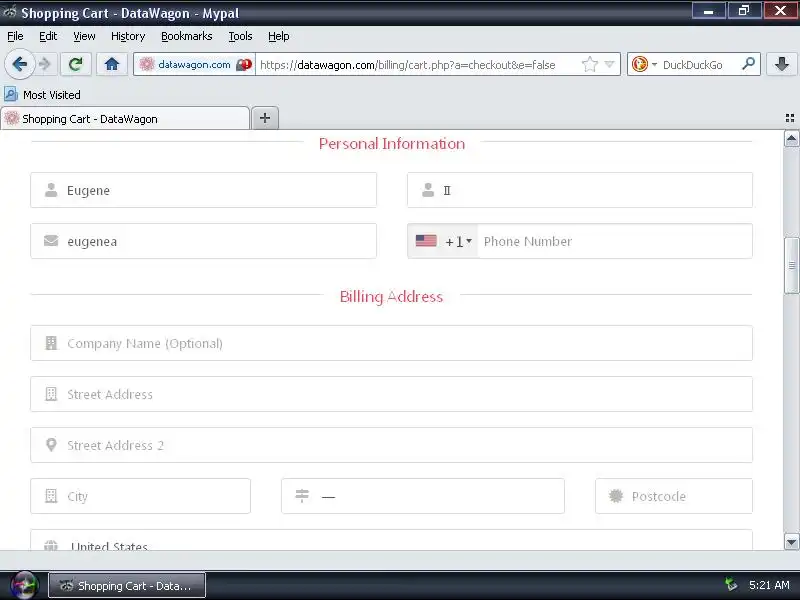This screenshot has width=800, height=600.
Task: Click the Postcode field
Action: [x=673, y=496]
